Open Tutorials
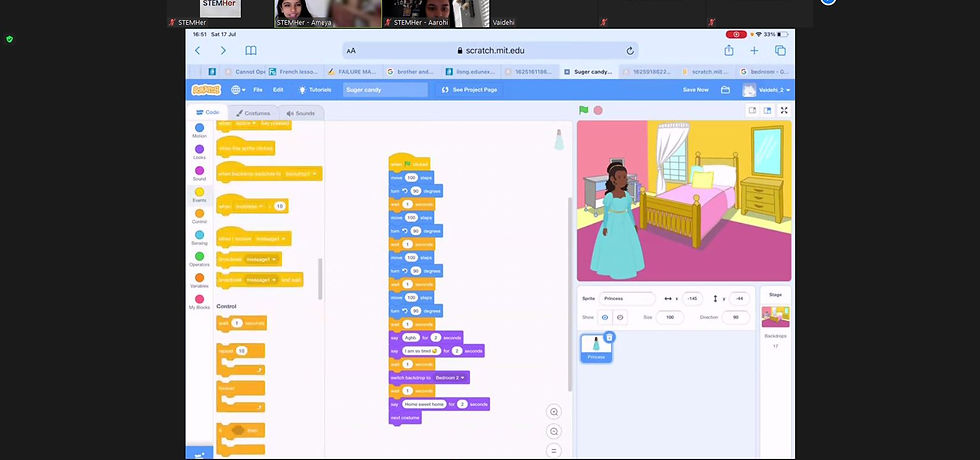The height and width of the screenshot is (460, 980). [315, 90]
